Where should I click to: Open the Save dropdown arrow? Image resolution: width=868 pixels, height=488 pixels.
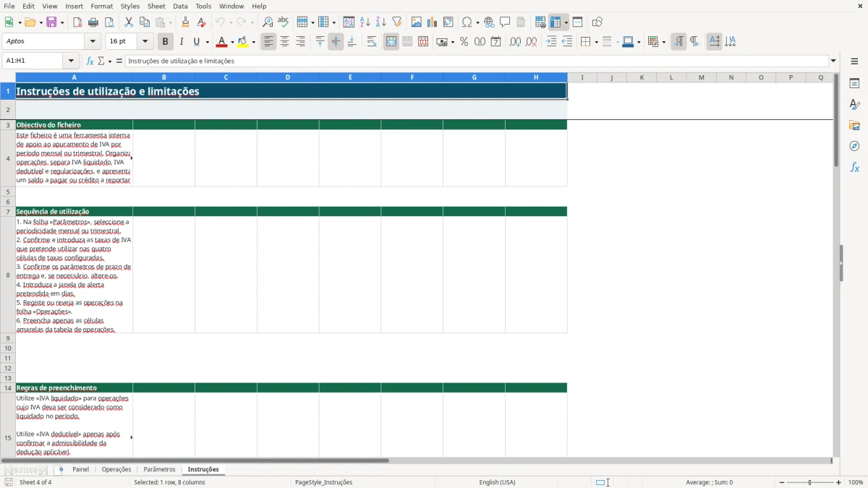click(62, 22)
